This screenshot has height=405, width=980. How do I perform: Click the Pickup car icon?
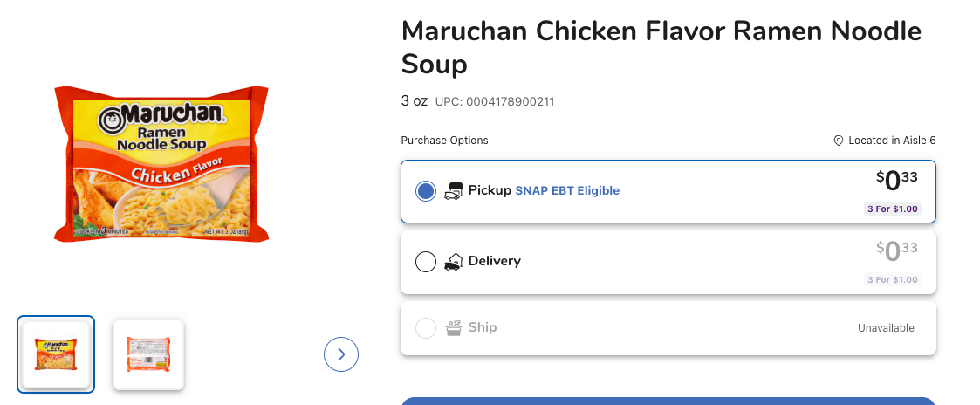pyautogui.click(x=453, y=191)
